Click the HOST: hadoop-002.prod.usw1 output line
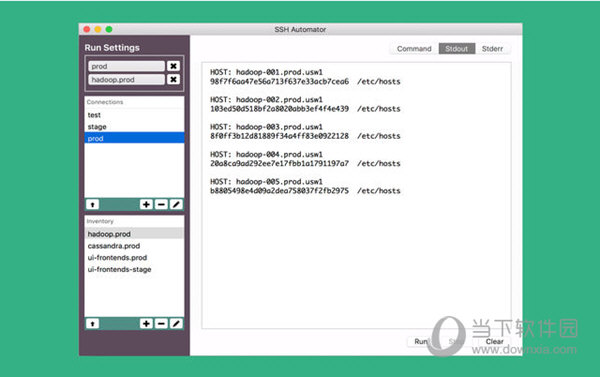The image size is (600, 377). (266, 100)
